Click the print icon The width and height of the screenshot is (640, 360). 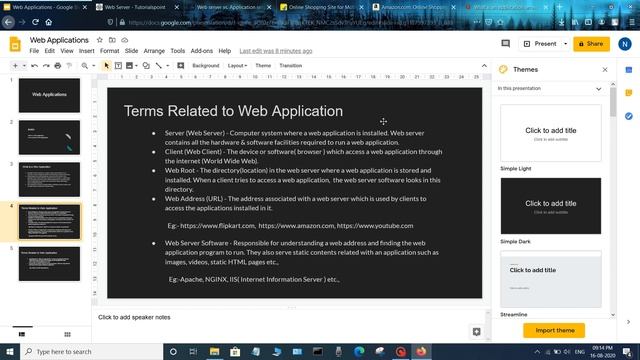58,66
